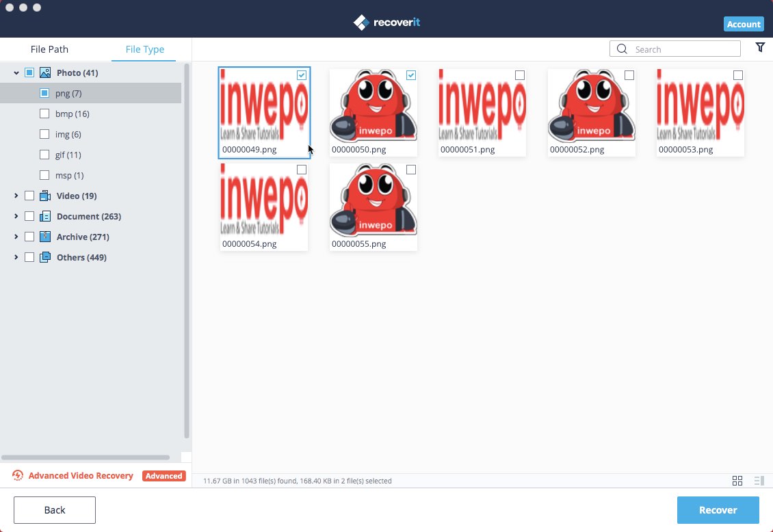Image resolution: width=773 pixels, height=532 pixels.
Task: Expand the Others category tree
Action: [x=16, y=257]
